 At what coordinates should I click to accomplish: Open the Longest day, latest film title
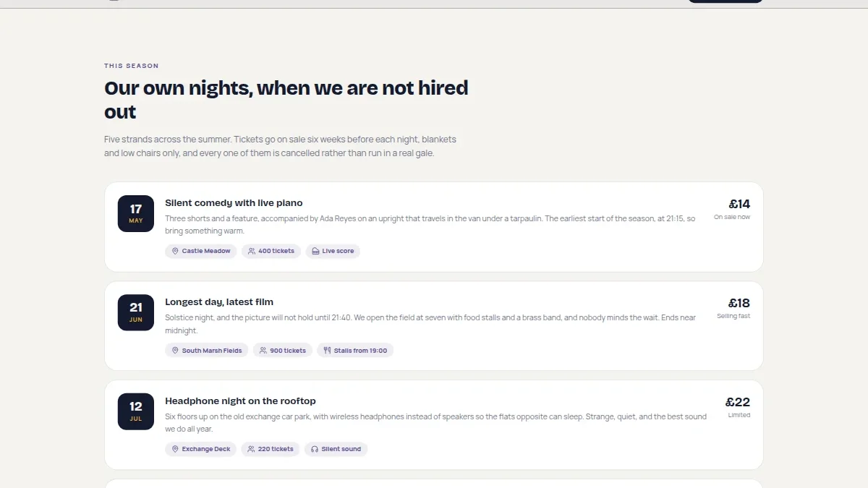[219, 302]
